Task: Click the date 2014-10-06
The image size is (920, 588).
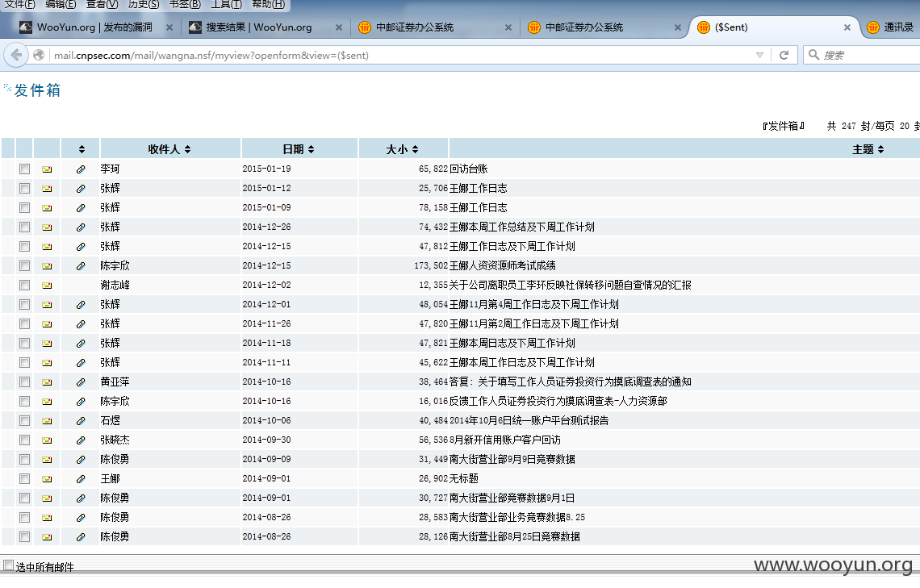Action: pyautogui.click(x=266, y=420)
